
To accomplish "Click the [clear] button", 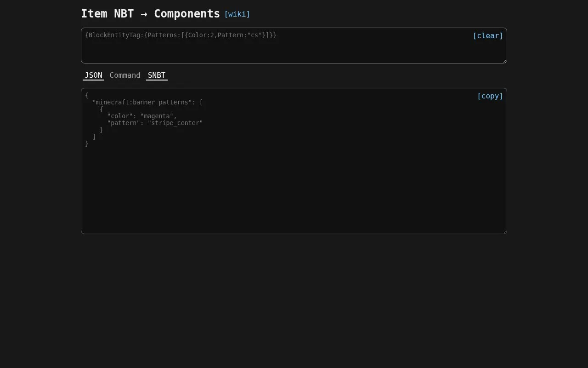I will 488,36.
